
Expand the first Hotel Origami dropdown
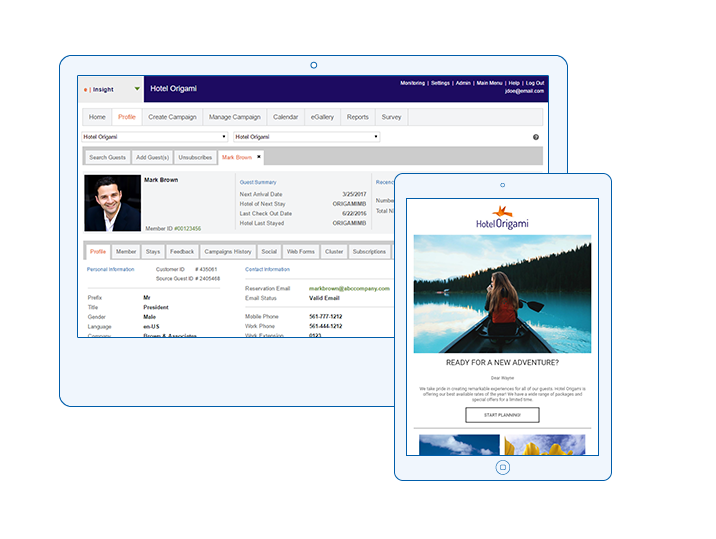[225, 137]
